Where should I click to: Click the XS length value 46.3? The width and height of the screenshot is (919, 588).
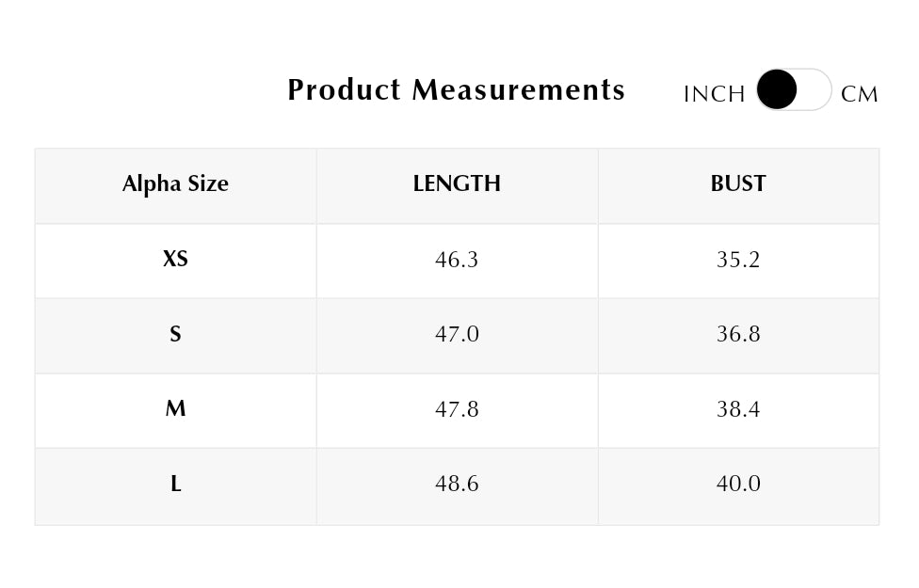(457, 260)
